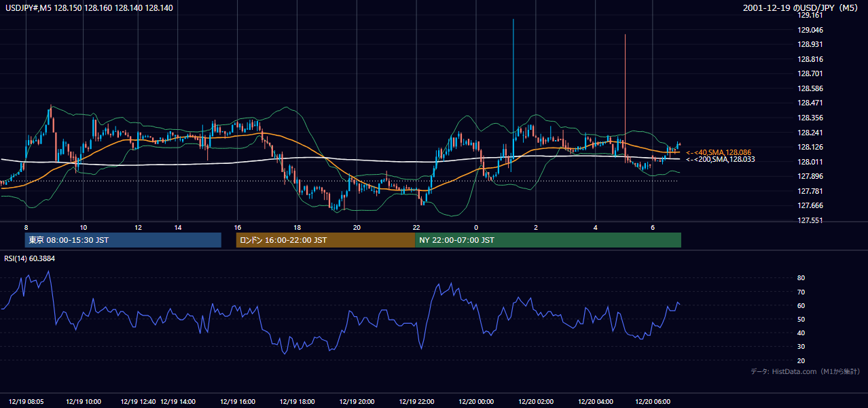
Task: Click hour tick 8 under the price chart
Action: pyautogui.click(x=26, y=227)
